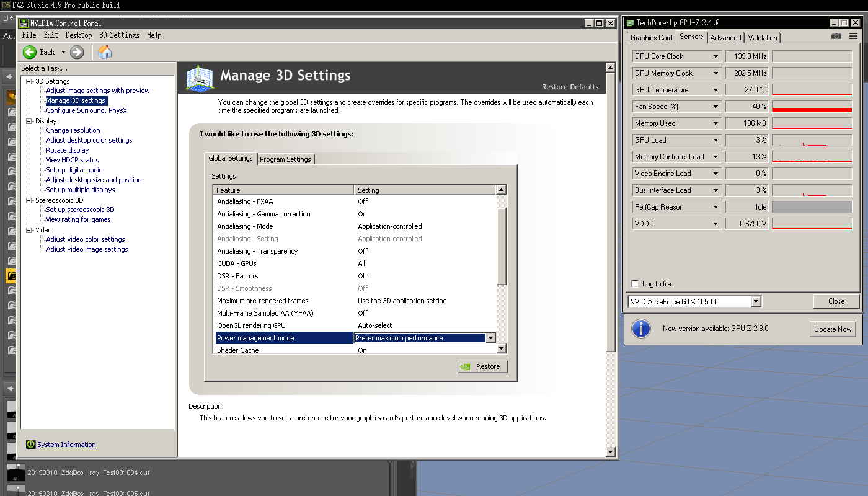
Task: Switch to the Program Settings tab
Action: click(x=285, y=159)
